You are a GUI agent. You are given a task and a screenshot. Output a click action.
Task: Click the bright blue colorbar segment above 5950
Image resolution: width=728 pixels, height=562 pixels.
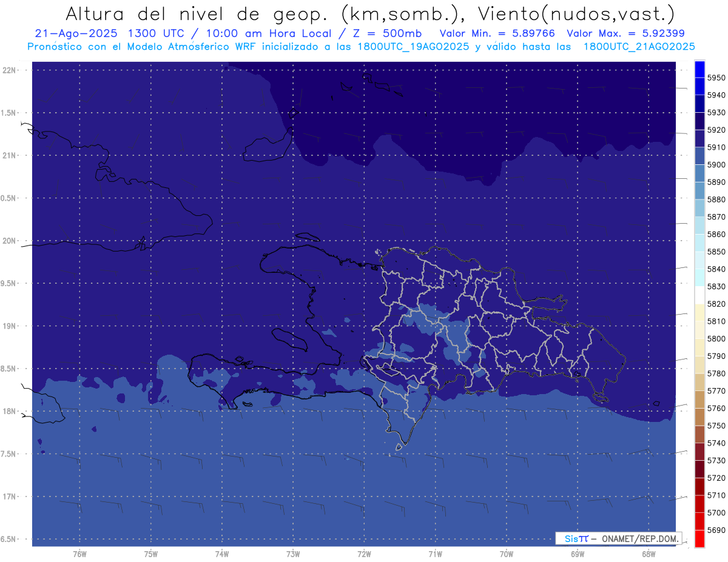click(699, 69)
